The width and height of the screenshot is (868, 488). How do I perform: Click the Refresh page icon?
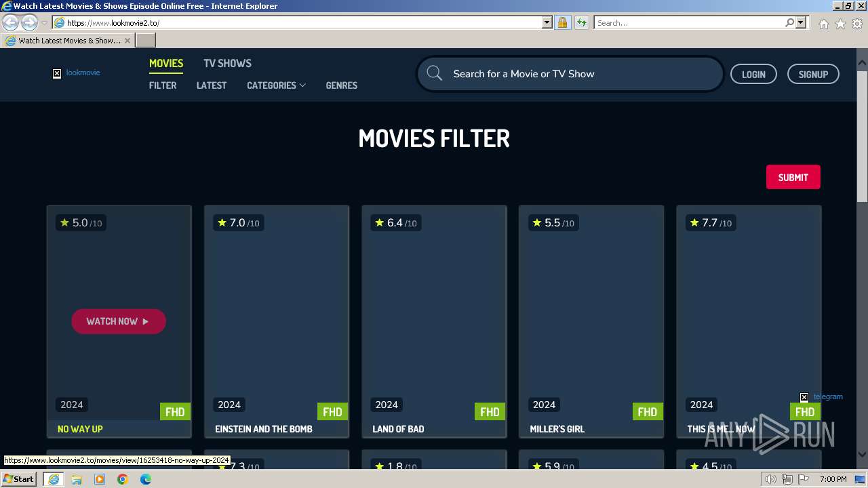[x=582, y=22]
